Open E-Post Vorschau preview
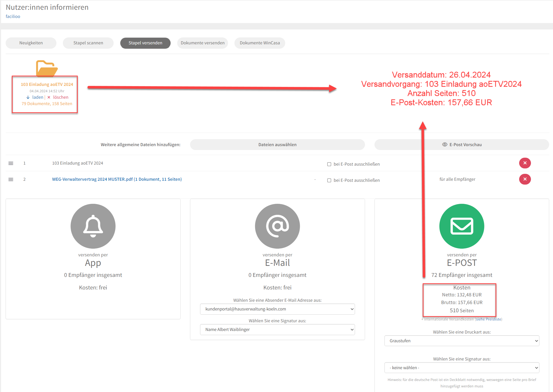The image size is (553, 392). point(461,145)
